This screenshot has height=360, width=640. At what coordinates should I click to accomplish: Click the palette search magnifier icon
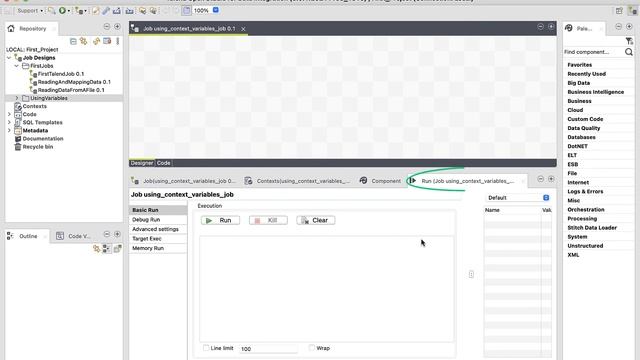pos(629,52)
